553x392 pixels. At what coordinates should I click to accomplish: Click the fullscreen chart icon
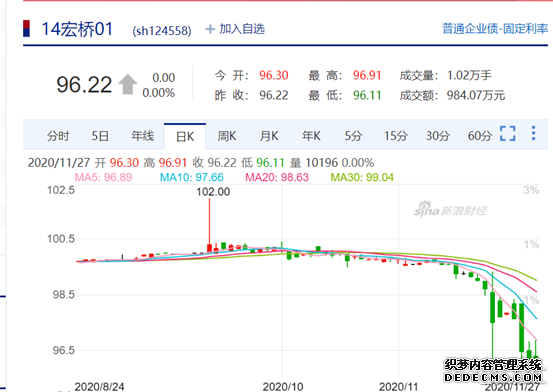coord(508,134)
